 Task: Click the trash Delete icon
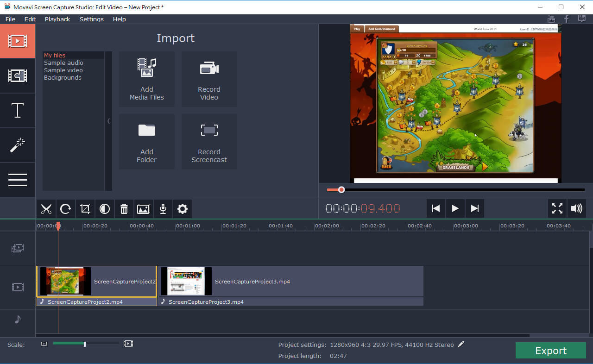(124, 209)
